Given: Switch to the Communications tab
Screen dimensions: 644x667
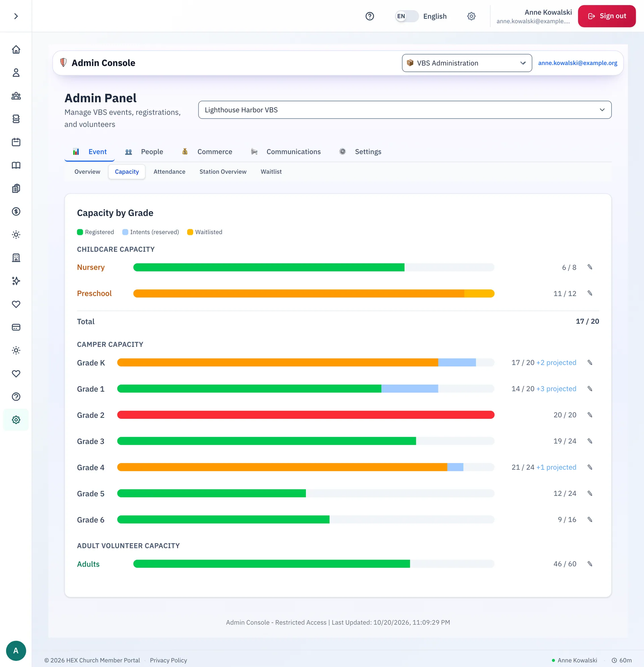Looking at the screenshot, I should pyautogui.click(x=286, y=152).
